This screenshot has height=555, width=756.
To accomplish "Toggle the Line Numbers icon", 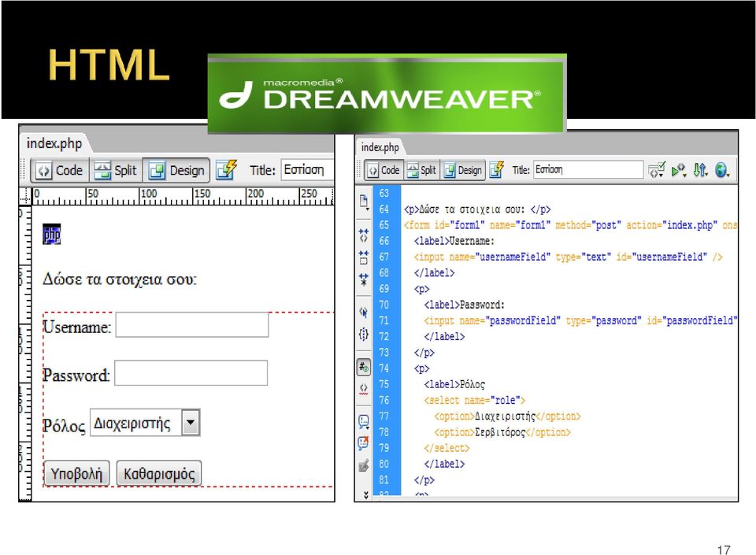I will (364, 368).
